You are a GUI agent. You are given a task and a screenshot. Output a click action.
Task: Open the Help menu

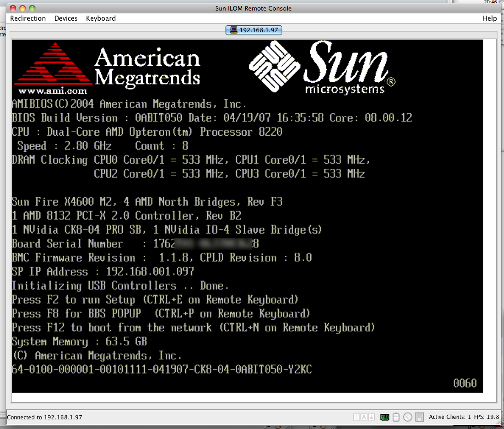click(490, 18)
